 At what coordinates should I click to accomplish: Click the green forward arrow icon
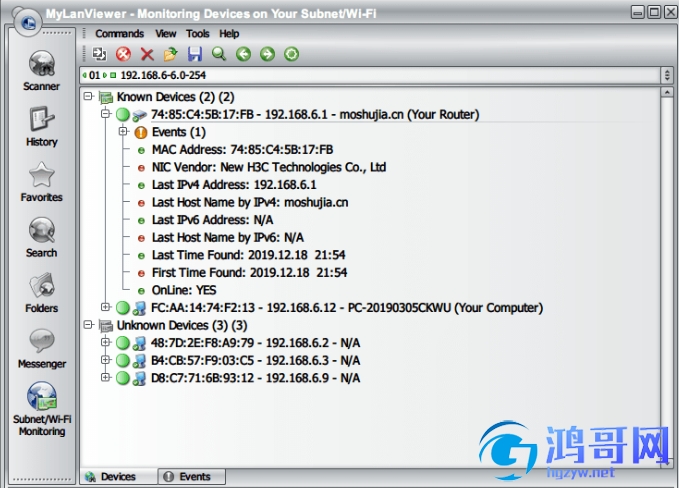click(x=267, y=54)
